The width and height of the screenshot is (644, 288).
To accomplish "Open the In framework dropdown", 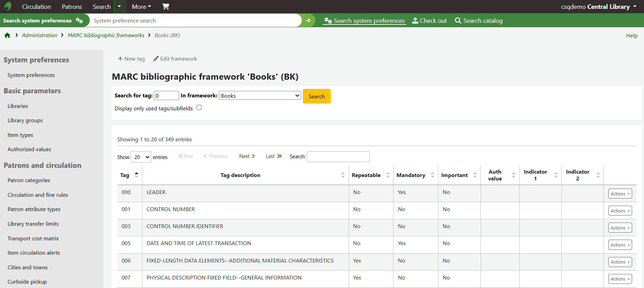I will (260, 96).
